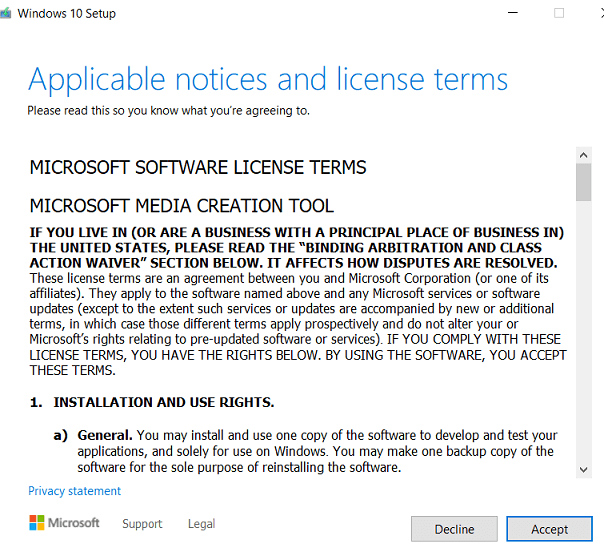Click the 'Applicable notices and license terms' heading
604x552 pixels.
click(x=268, y=79)
